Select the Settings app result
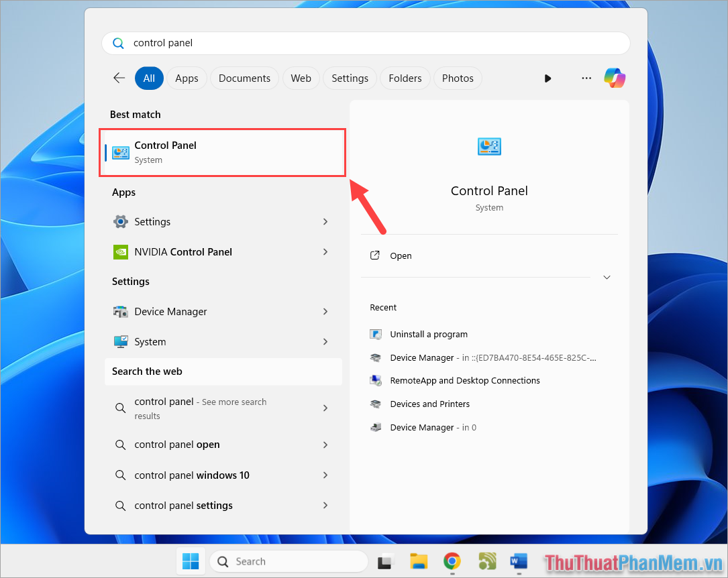The height and width of the screenshot is (578, 728). (223, 222)
